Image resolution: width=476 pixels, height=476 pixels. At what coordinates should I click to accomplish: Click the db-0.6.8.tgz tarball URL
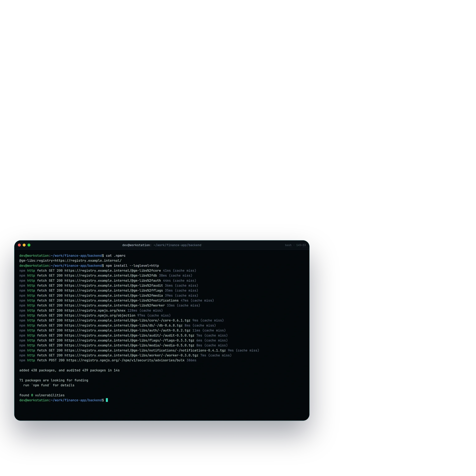pos(123,325)
